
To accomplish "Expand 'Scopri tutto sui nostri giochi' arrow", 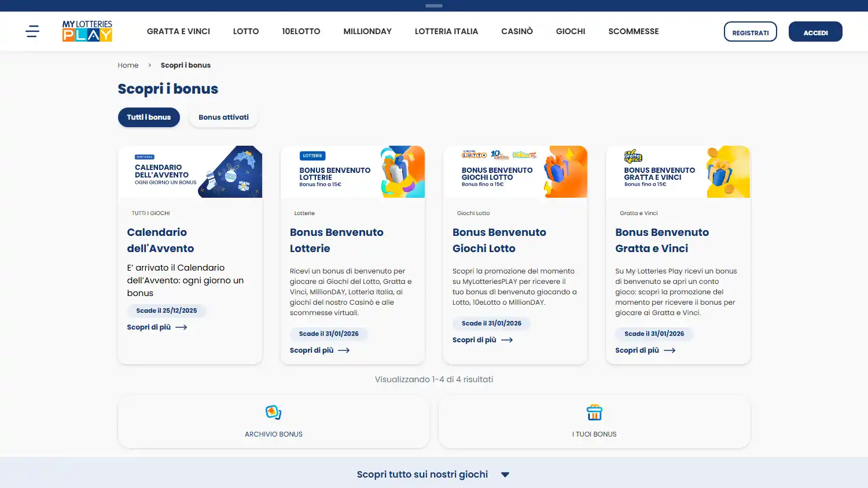I will (x=505, y=475).
